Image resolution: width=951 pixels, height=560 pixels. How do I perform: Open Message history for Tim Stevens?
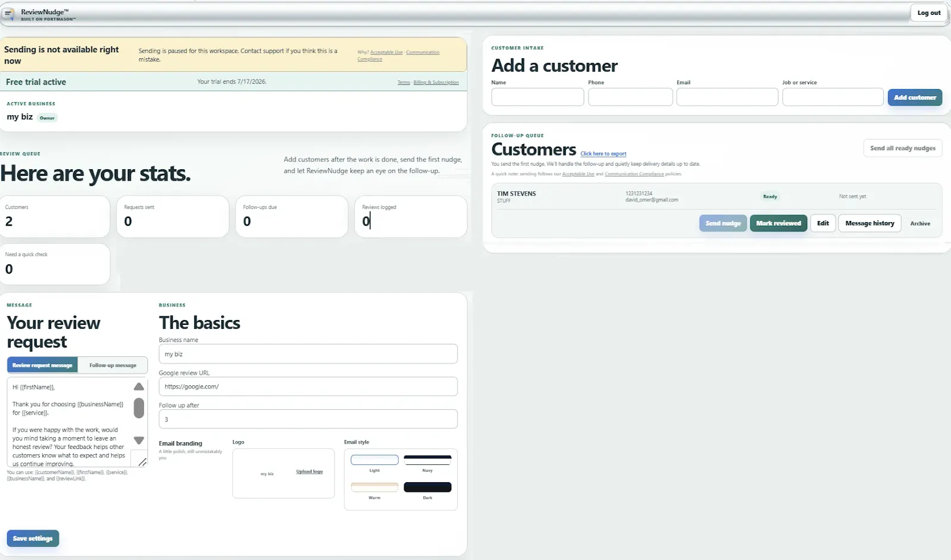(x=870, y=223)
